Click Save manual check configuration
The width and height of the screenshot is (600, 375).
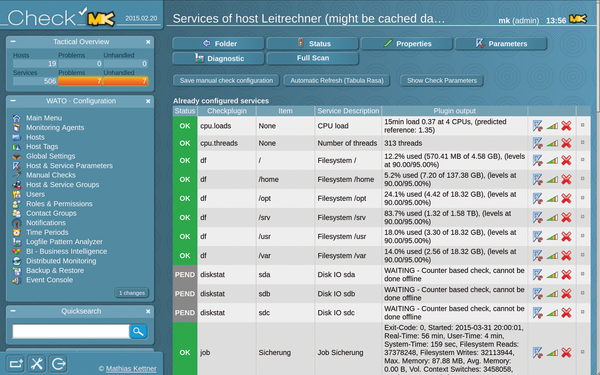(227, 80)
